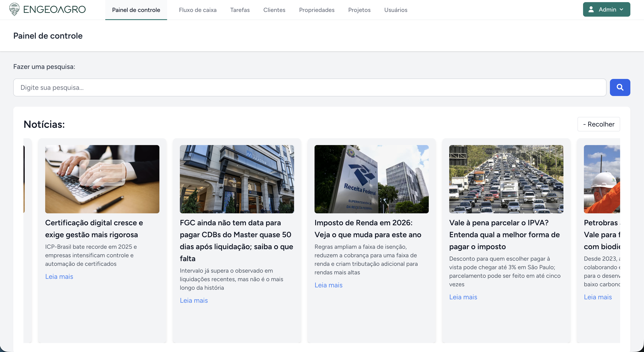Click the Engeoagro logo icon
Image resolution: width=644 pixels, height=352 pixels.
click(14, 9)
